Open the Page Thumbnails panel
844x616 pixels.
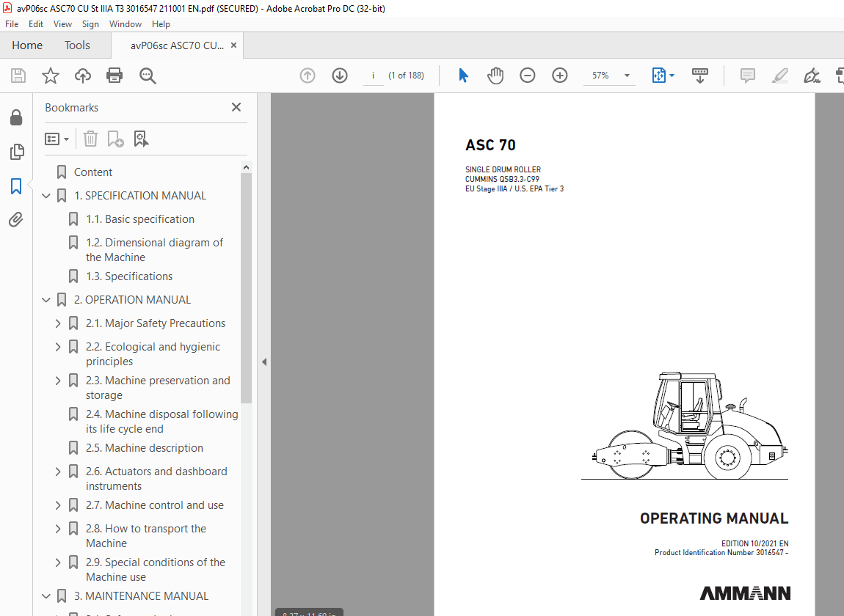pos(16,152)
